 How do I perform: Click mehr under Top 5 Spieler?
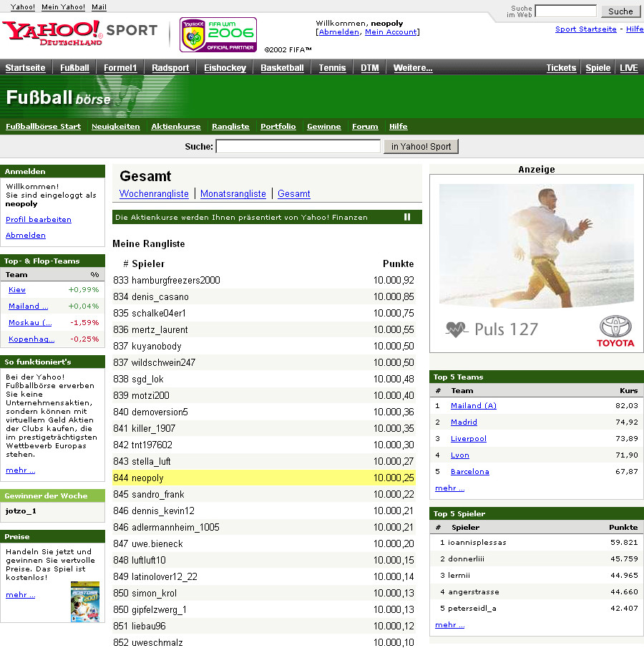449,625
